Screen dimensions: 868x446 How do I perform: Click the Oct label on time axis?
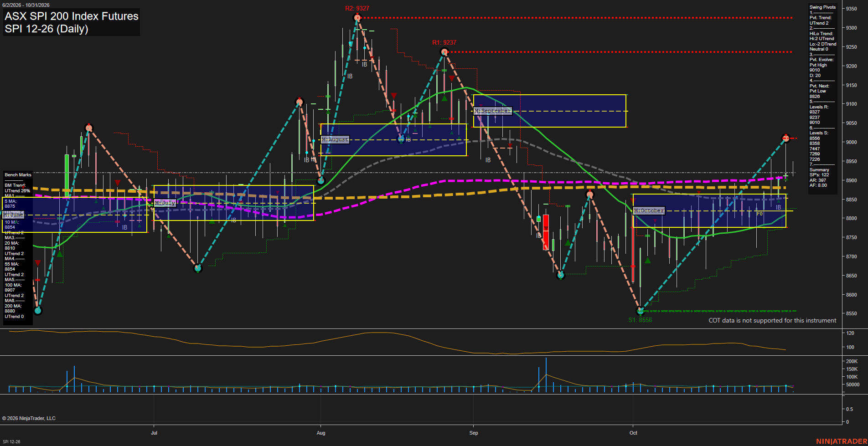(x=633, y=433)
